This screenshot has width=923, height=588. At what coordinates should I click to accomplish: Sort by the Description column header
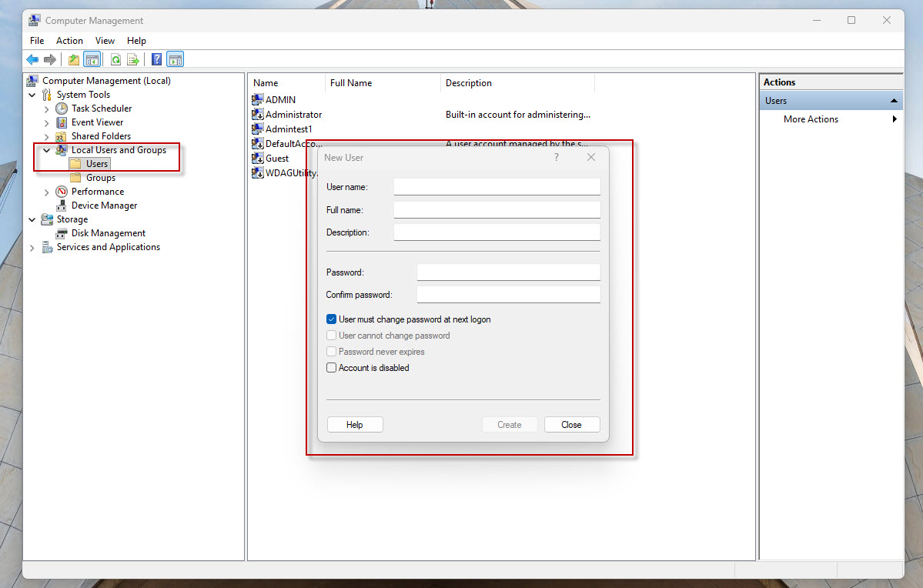click(x=517, y=83)
